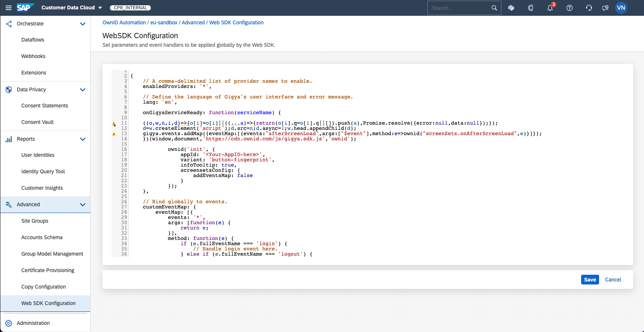Click the appId placeholder code line
The height and width of the screenshot is (332, 644).
pyautogui.click(x=223, y=155)
